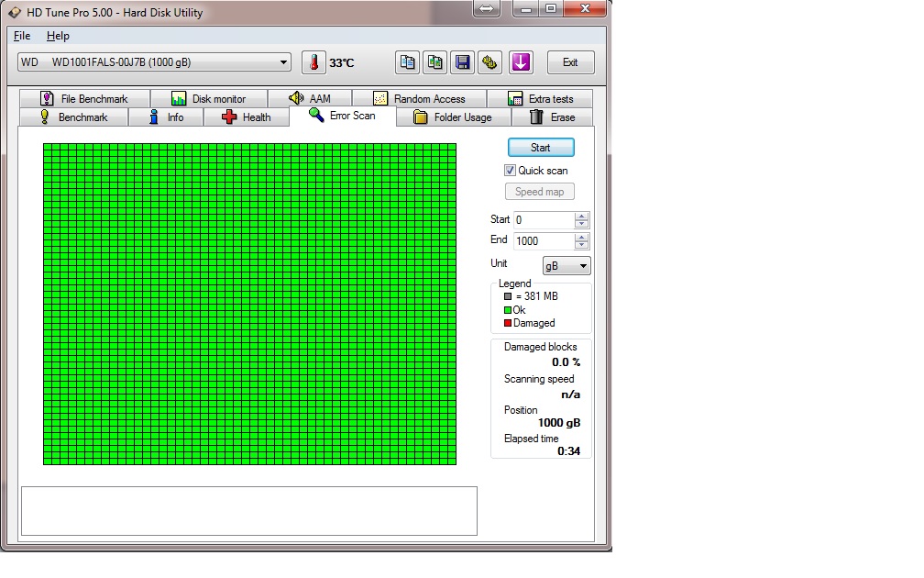The width and height of the screenshot is (924, 578).
Task: Click the Position 1000 gB value
Action: [559, 423]
